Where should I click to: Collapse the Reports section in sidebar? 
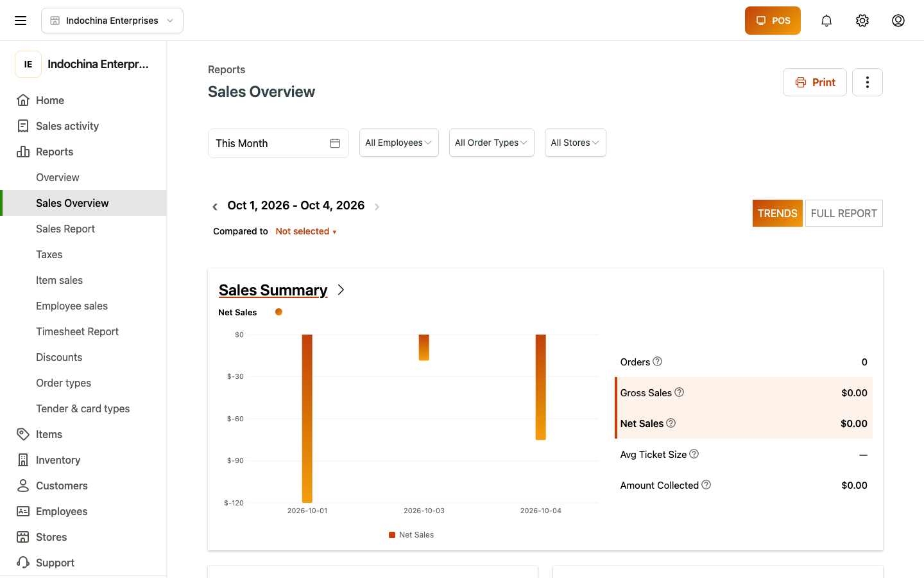point(83,152)
